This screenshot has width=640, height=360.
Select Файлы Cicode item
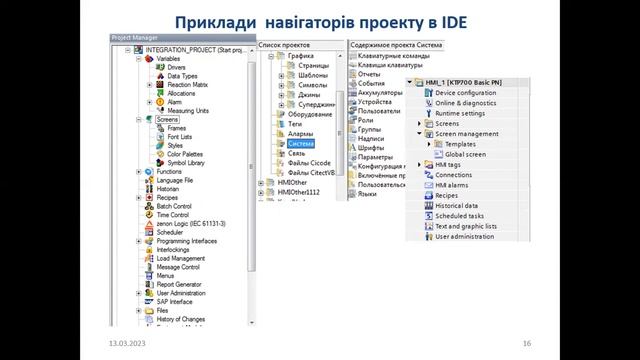(x=309, y=163)
